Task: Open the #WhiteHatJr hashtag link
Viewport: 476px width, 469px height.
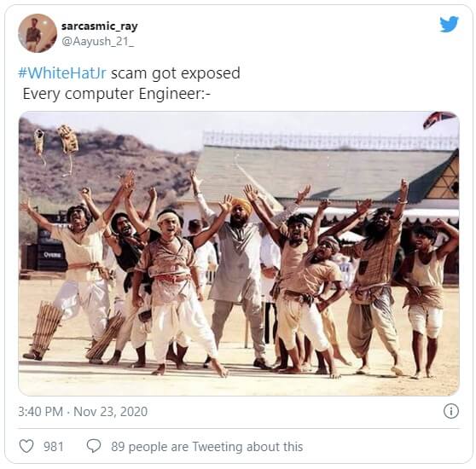Action: (62, 73)
